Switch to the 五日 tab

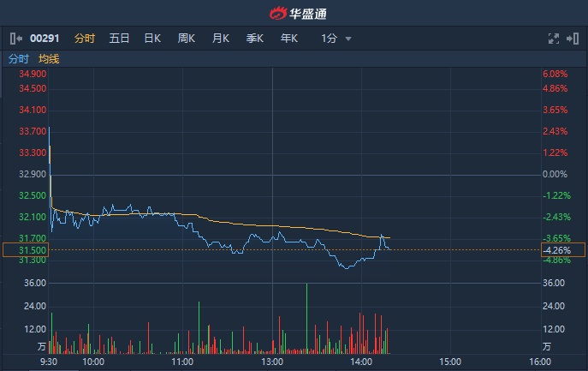coord(119,39)
